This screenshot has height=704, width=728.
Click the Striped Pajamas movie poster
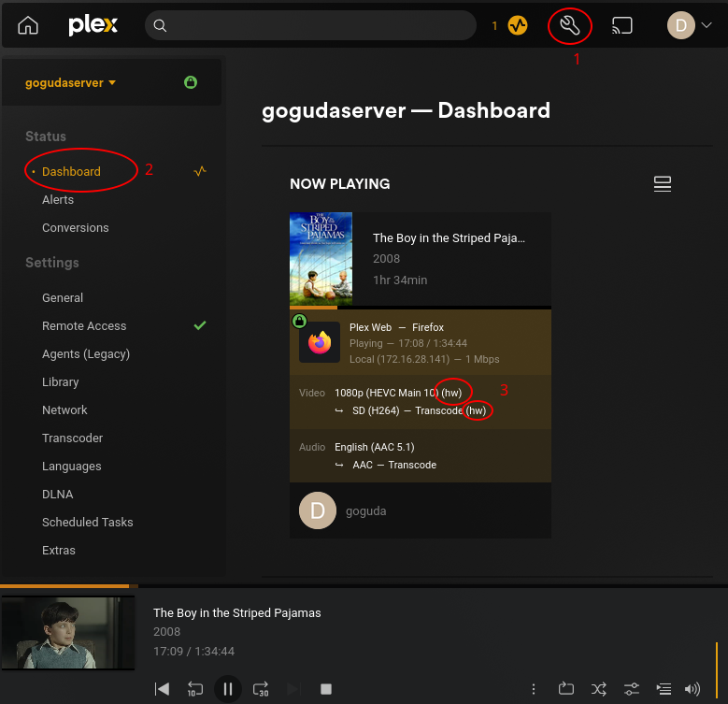(321, 259)
